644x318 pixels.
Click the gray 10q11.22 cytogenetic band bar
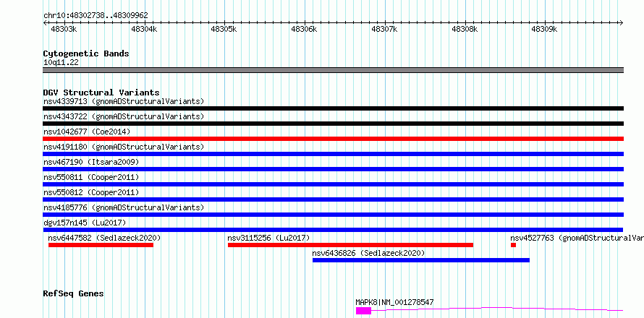click(333, 70)
